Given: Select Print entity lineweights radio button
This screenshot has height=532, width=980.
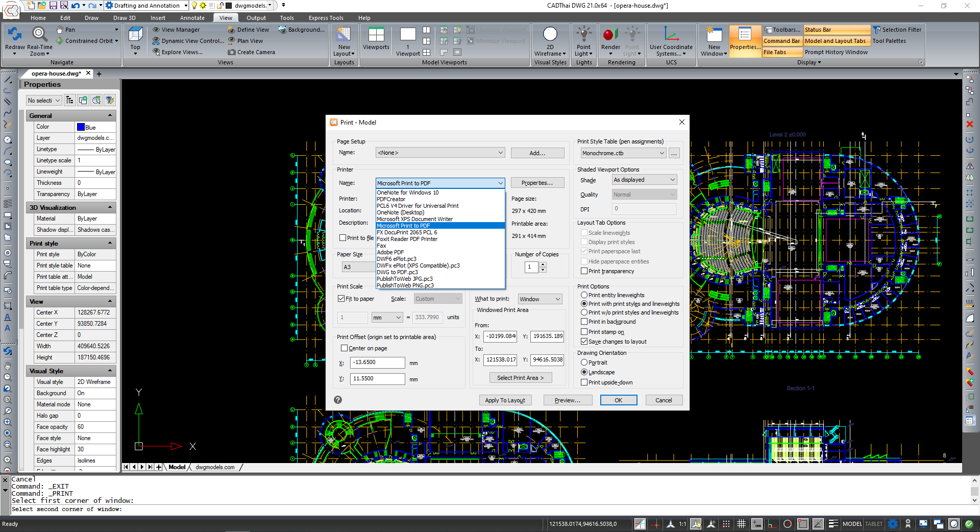Looking at the screenshot, I should [584, 295].
